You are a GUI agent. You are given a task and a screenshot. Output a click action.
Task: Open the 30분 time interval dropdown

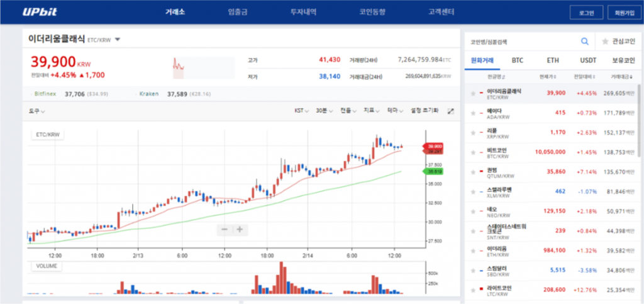323,111
